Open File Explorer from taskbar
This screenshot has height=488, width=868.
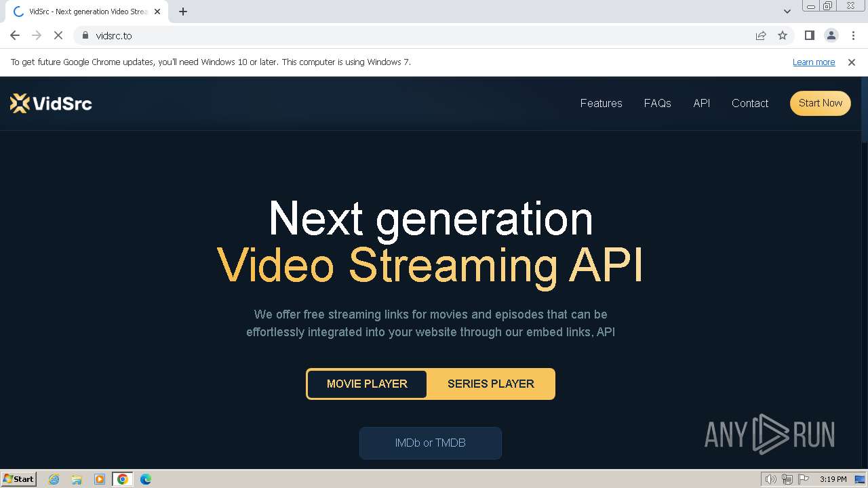tap(77, 479)
